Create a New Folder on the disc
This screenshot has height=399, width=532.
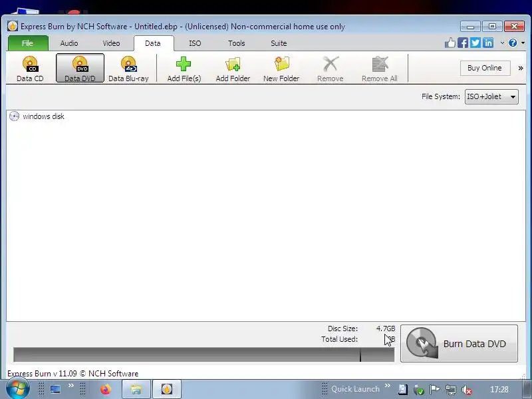coord(281,69)
